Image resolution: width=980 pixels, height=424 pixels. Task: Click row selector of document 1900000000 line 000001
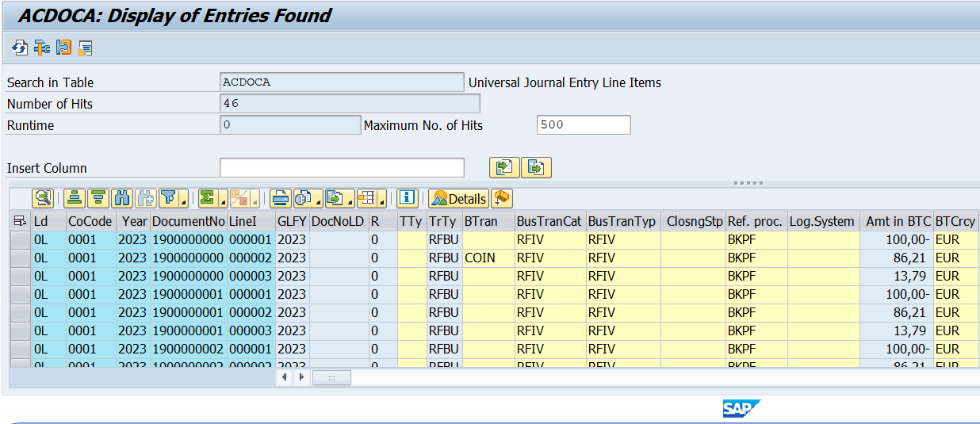pos(20,239)
